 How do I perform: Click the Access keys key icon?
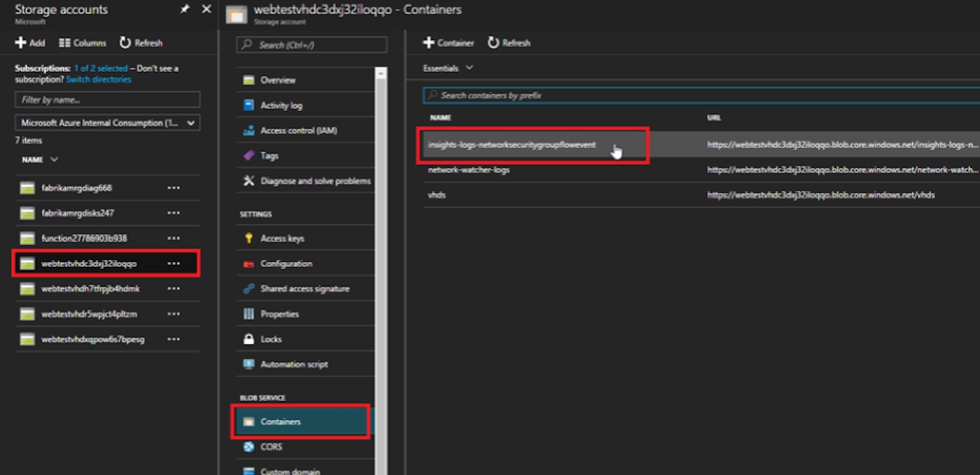click(248, 238)
